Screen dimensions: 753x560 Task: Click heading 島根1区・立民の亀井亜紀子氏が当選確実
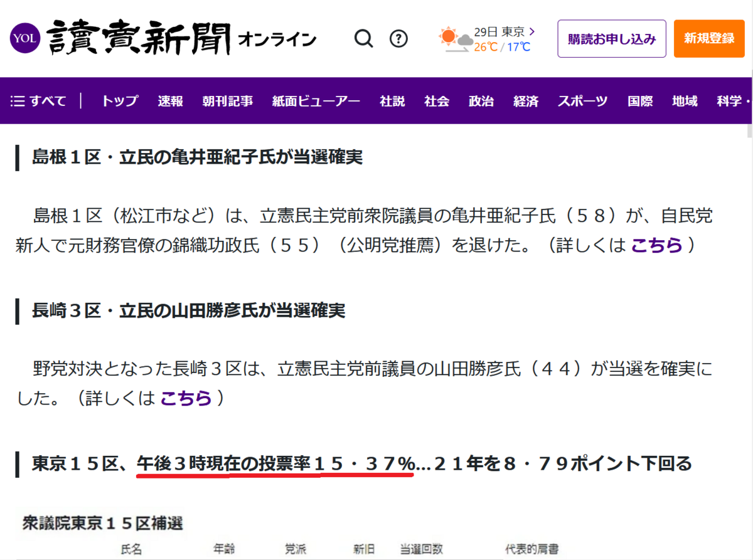(x=198, y=157)
